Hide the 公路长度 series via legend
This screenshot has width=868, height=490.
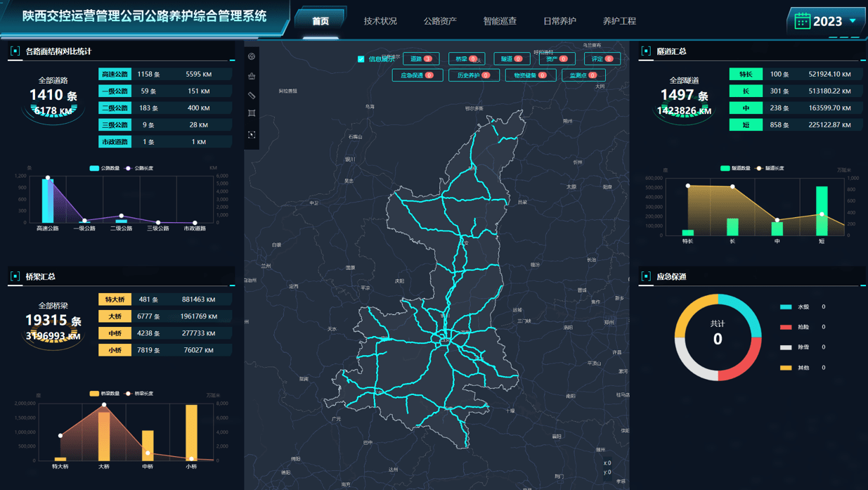[x=138, y=169]
